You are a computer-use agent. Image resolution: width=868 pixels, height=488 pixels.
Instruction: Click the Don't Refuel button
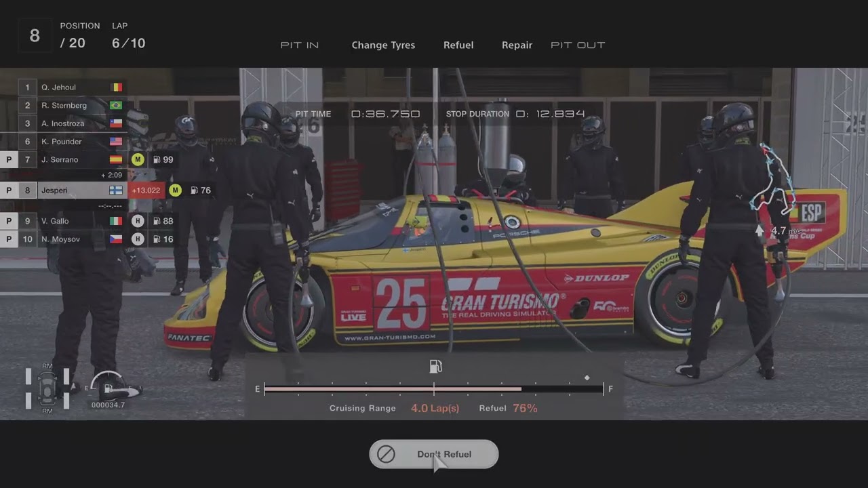tap(434, 454)
